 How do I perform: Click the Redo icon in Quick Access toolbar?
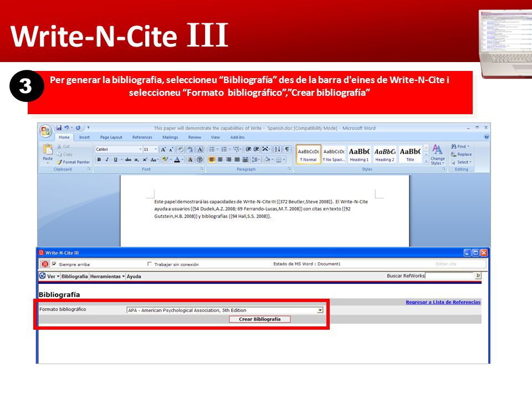(78, 127)
